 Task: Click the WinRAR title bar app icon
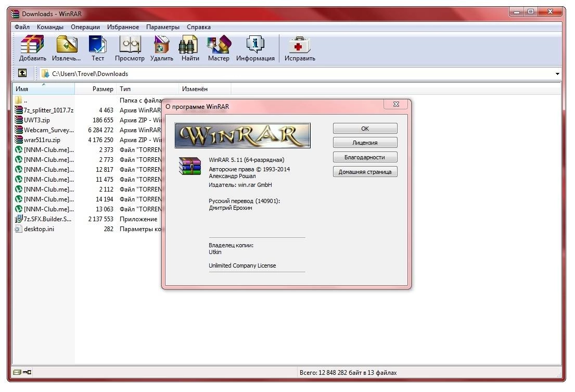coord(15,14)
